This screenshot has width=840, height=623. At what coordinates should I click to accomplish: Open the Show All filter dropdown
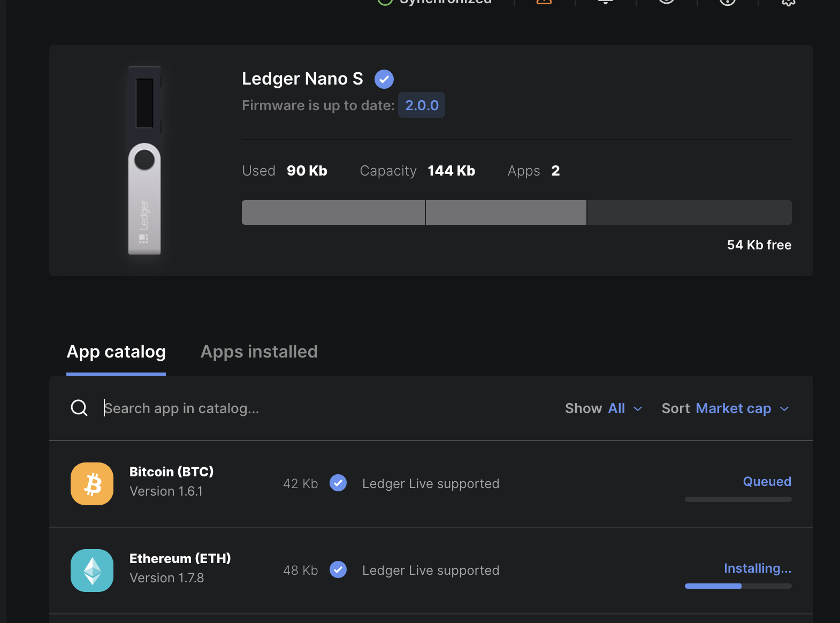click(604, 408)
